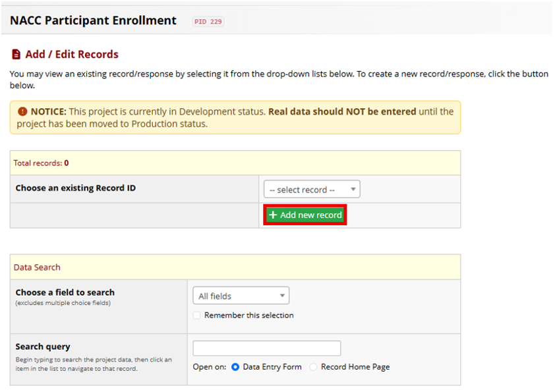Click the PID 229 badge
This screenshot has height=392, width=555.
coord(208,22)
